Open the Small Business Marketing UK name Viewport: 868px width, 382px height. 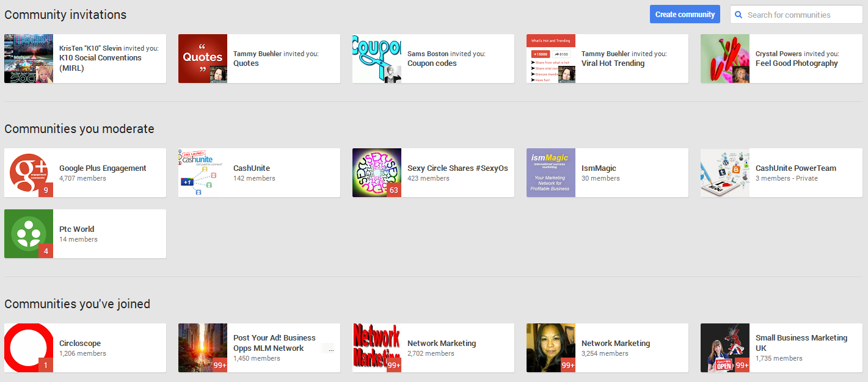[x=801, y=343]
